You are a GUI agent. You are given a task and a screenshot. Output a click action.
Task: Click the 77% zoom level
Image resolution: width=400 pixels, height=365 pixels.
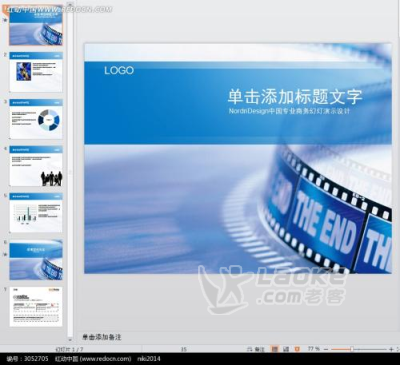313,349
